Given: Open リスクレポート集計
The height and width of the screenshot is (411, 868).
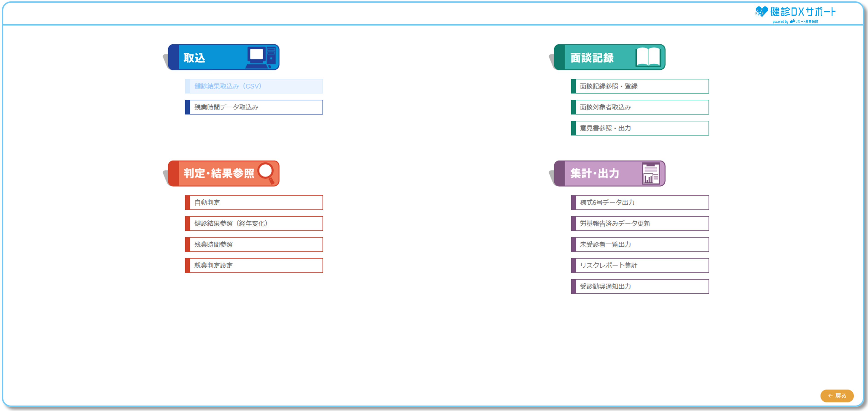Looking at the screenshot, I should point(640,265).
